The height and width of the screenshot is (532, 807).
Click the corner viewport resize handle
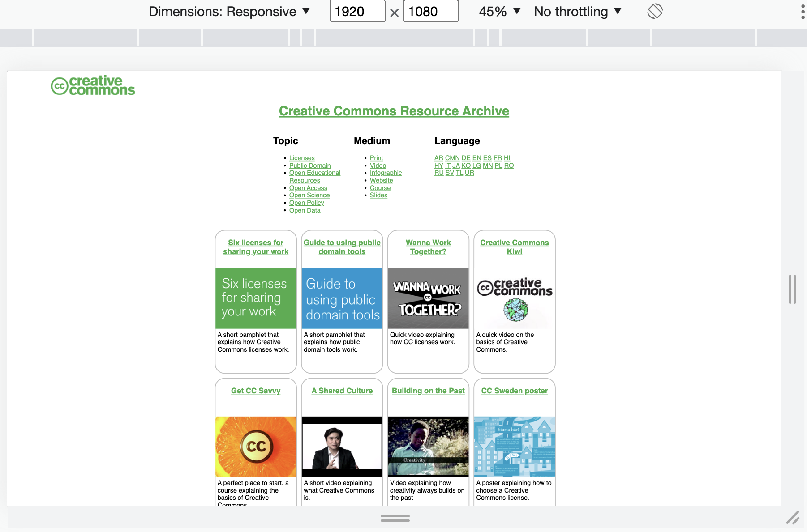pyautogui.click(x=793, y=518)
